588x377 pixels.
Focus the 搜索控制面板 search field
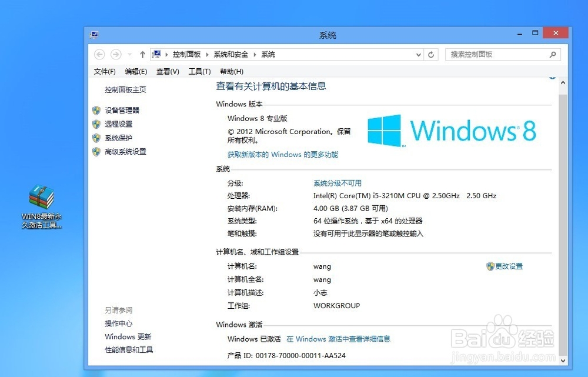coord(503,54)
